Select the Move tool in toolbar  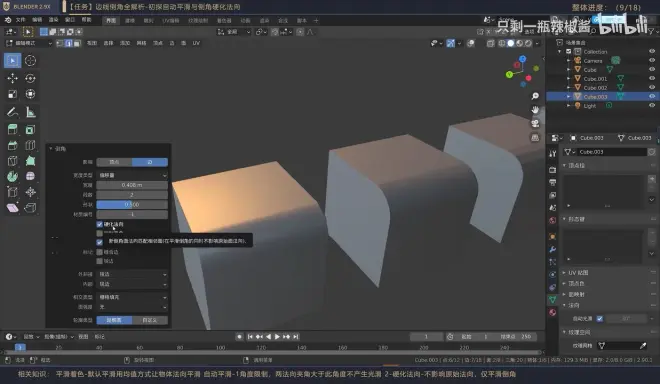pos(12,78)
